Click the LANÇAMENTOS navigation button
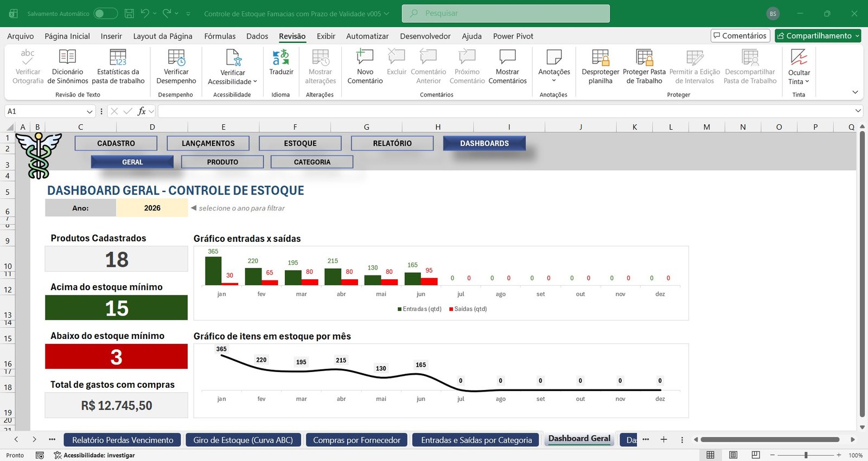 click(208, 143)
